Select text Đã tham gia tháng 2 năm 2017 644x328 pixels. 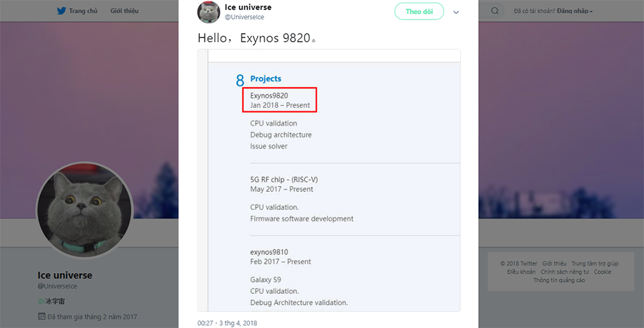tap(92, 317)
